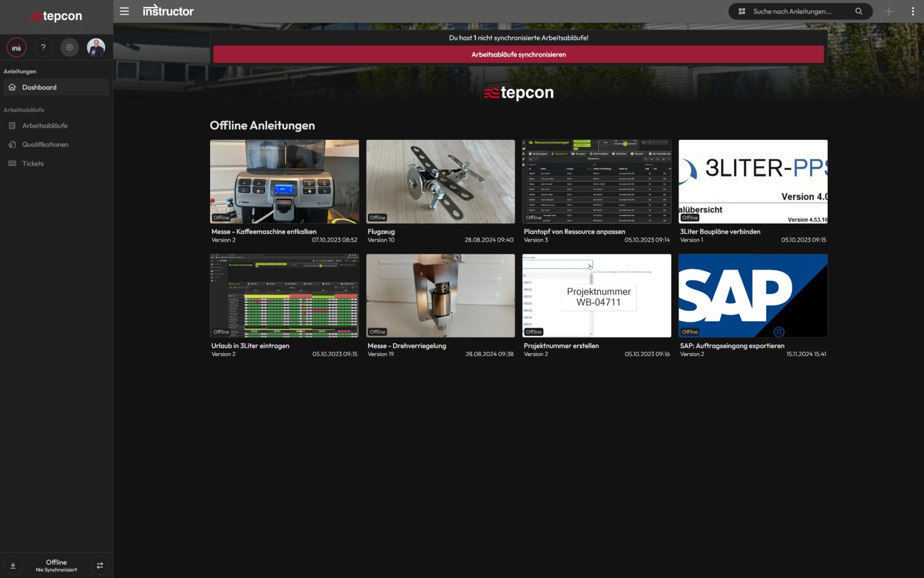Open the help question mark icon
Image resolution: width=924 pixels, height=578 pixels.
click(x=43, y=47)
